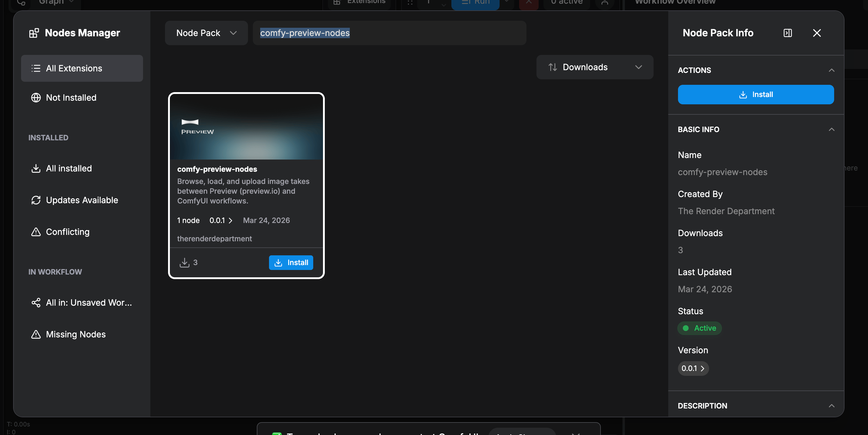The height and width of the screenshot is (435, 868).
Task: Show All in: Unsaved Workflow packs
Action: coord(82,303)
